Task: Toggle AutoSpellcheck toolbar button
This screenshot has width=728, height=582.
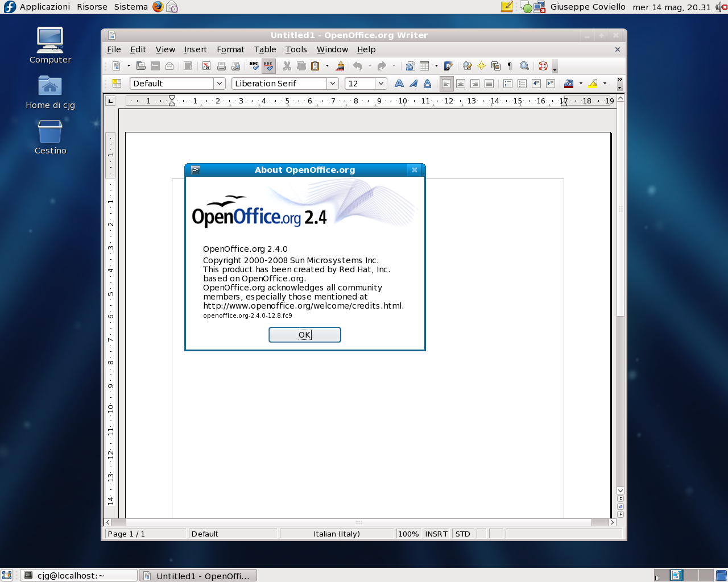Action: [x=268, y=66]
